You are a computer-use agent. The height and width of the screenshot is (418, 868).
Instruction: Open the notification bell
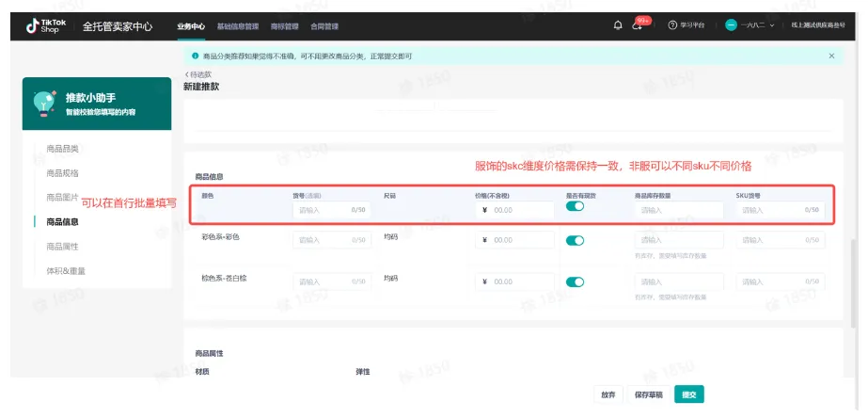pyautogui.click(x=618, y=25)
